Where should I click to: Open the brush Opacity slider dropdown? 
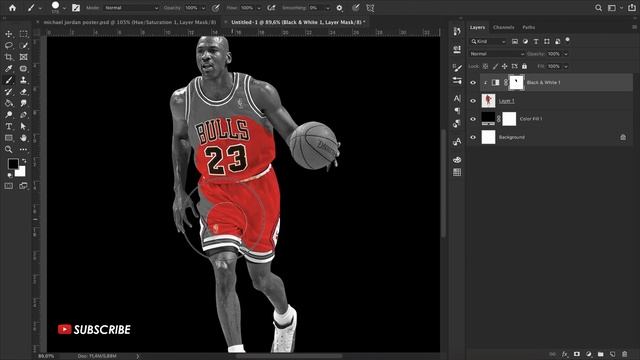[203, 8]
